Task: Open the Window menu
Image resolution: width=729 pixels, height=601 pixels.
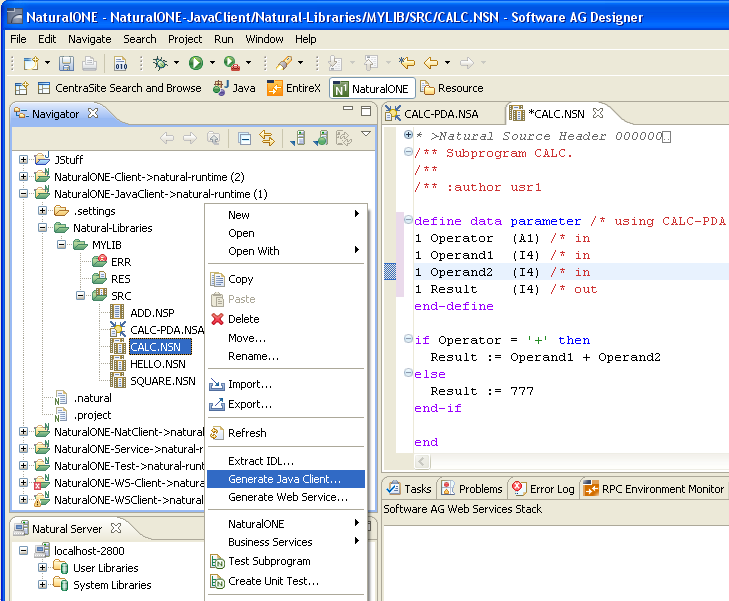Action: [264, 39]
